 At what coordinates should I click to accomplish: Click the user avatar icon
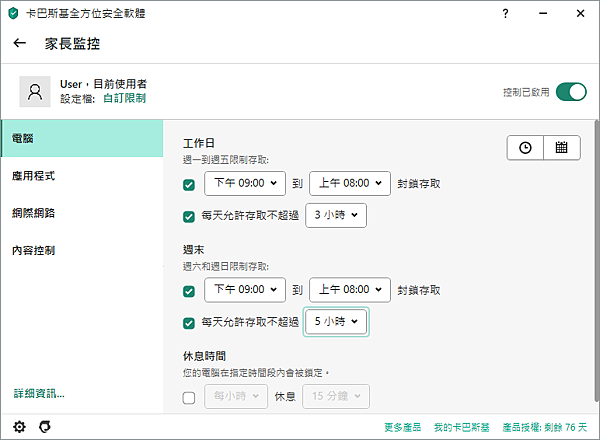[35, 91]
